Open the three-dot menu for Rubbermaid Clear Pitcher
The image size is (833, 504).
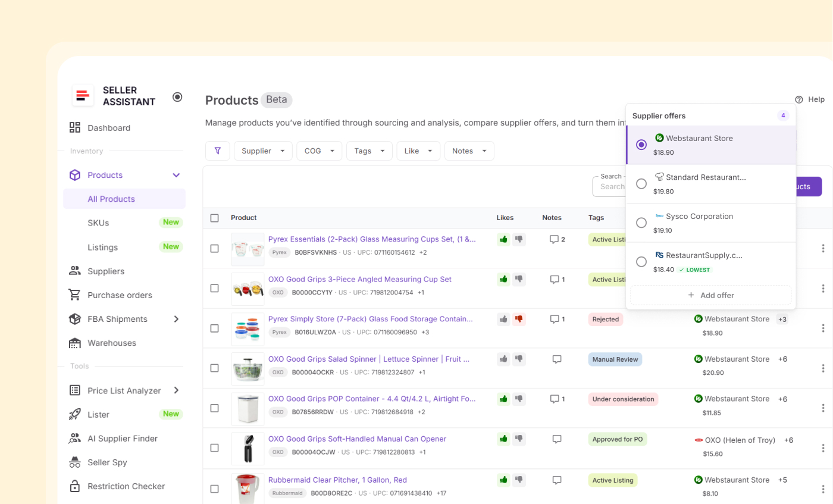[x=823, y=488]
